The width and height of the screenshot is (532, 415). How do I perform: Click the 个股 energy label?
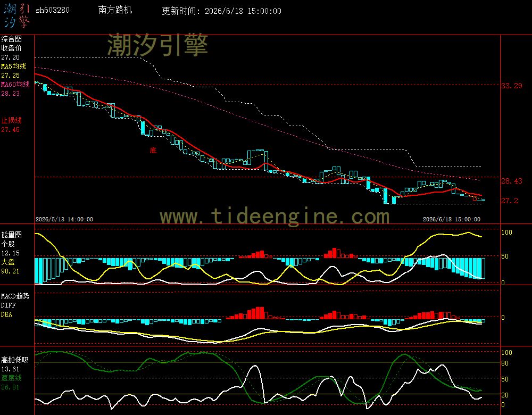(x=8, y=244)
